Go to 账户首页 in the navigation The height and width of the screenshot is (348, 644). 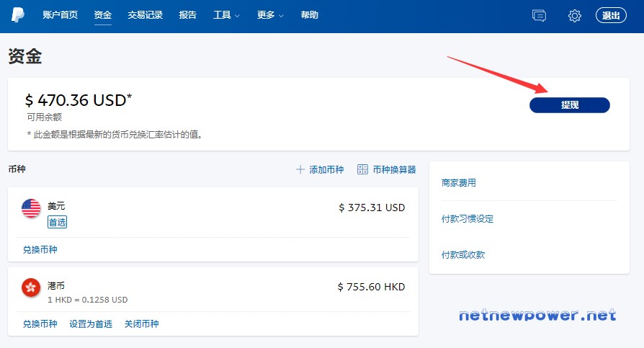(x=60, y=15)
